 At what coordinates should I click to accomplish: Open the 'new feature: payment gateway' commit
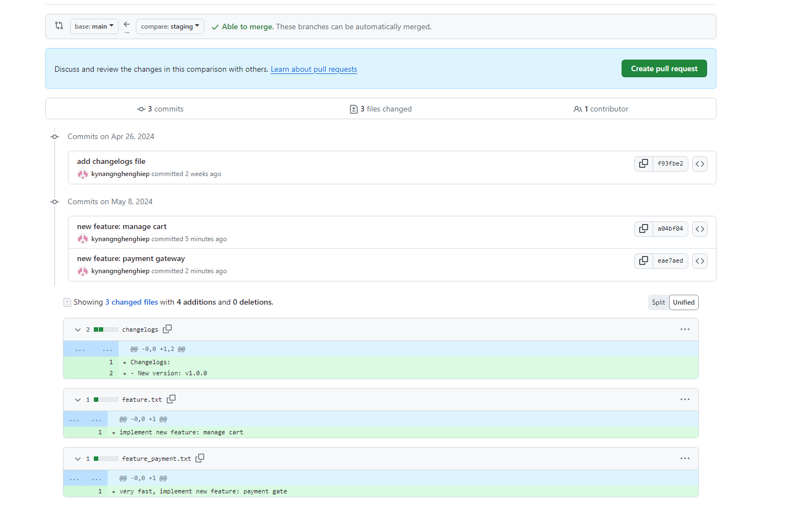click(x=131, y=259)
